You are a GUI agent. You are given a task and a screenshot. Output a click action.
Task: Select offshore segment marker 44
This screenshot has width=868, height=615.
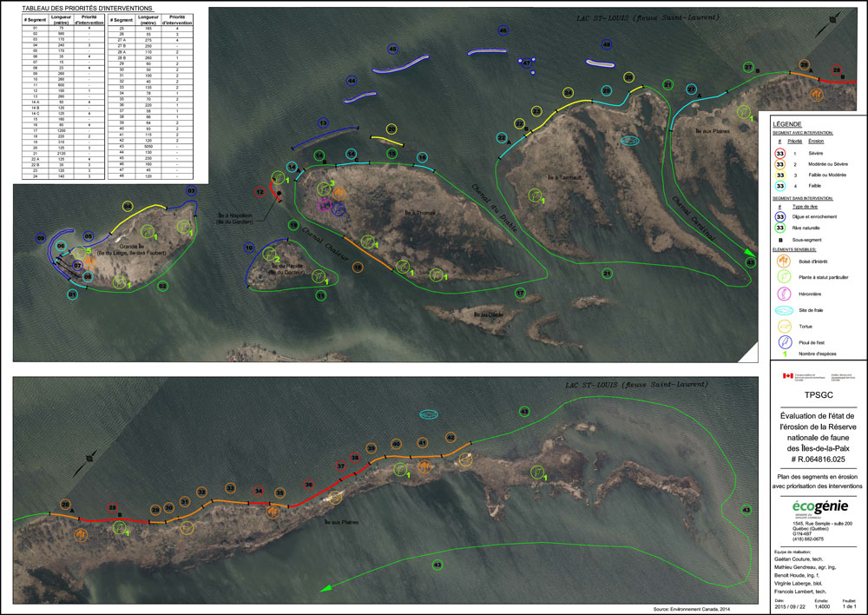352,81
